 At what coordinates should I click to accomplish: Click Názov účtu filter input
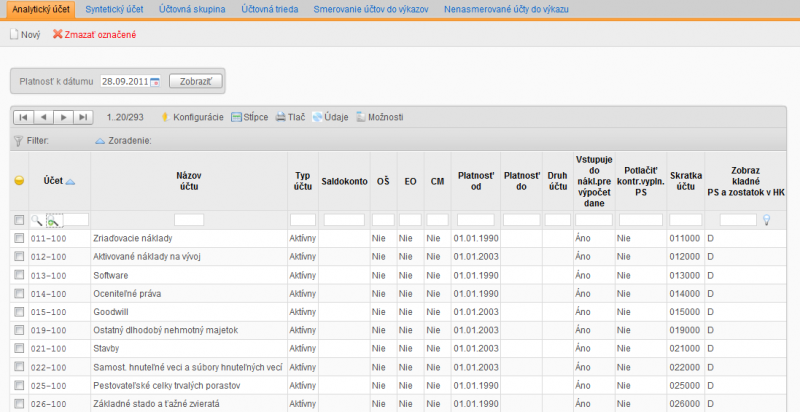pos(189,220)
